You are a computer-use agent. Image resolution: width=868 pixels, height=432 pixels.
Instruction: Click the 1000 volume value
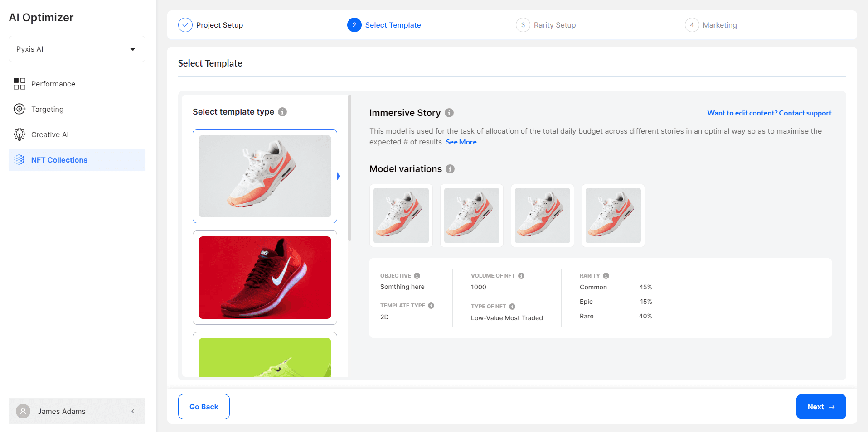(x=479, y=287)
